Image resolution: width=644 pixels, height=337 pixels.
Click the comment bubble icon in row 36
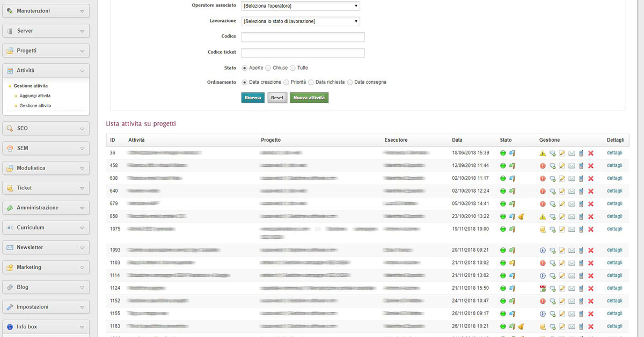552,153
